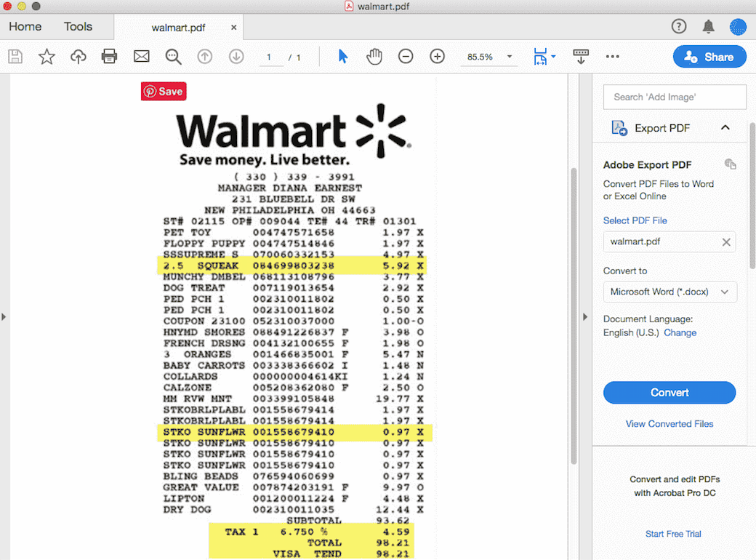Click the copy icon beside Adobe Export PDF
The width and height of the screenshot is (756, 560).
730,164
